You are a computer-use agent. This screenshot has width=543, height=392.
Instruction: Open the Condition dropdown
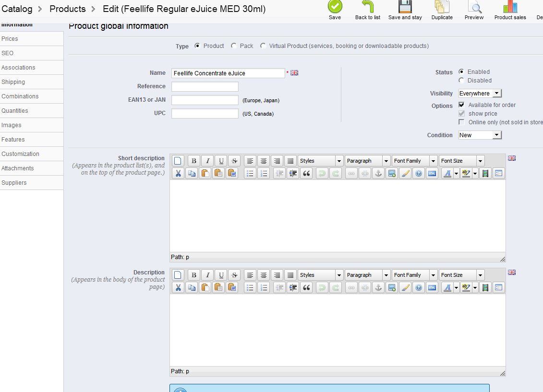tap(480, 135)
